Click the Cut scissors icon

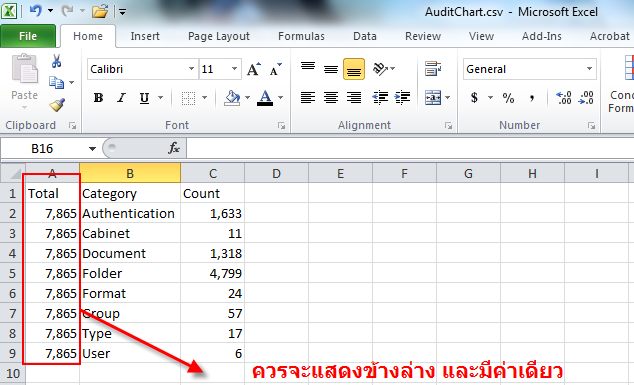pyautogui.click(x=56, y=61)
